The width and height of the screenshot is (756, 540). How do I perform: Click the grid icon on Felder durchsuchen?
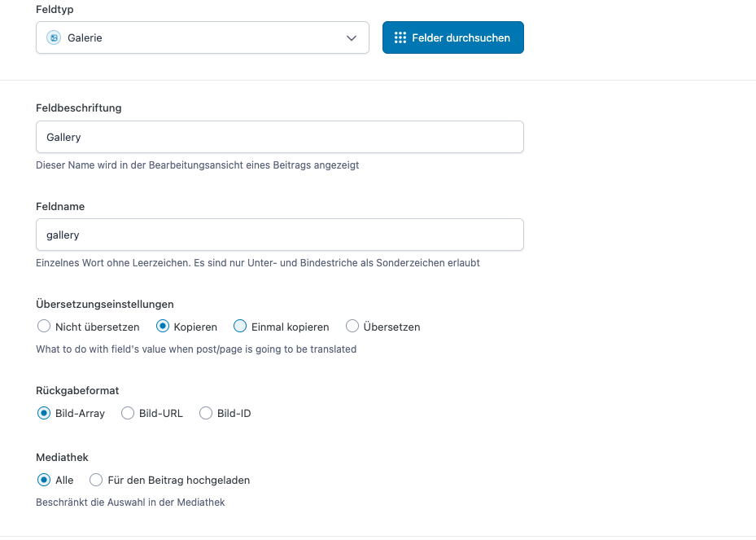coord(400,37)
